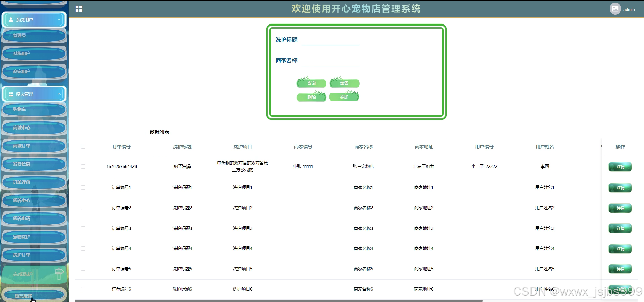The image size is (644, 302).
Task: Open 详情 for order 1670297664428
Action: pyautogui.click(x=620, y=167)
